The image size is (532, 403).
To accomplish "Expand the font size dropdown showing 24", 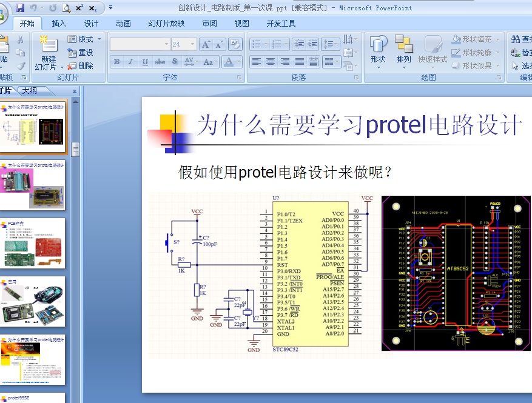I will point(192,44).
